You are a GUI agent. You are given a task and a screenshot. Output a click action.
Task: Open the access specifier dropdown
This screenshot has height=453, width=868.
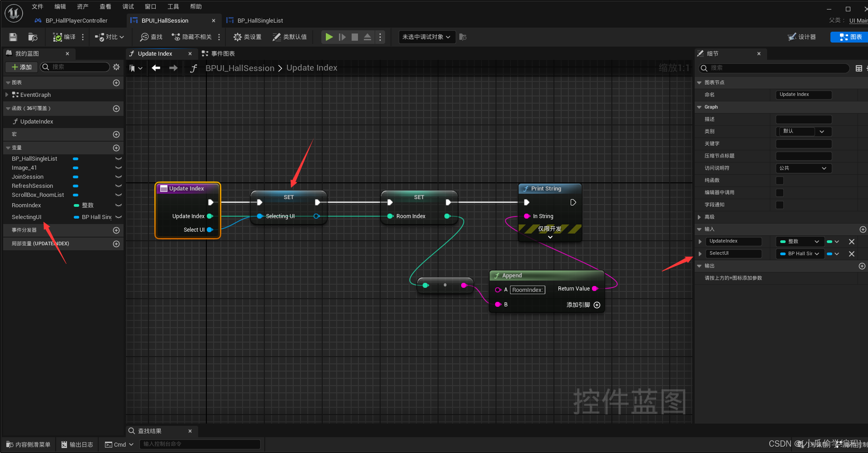point(804,168)
